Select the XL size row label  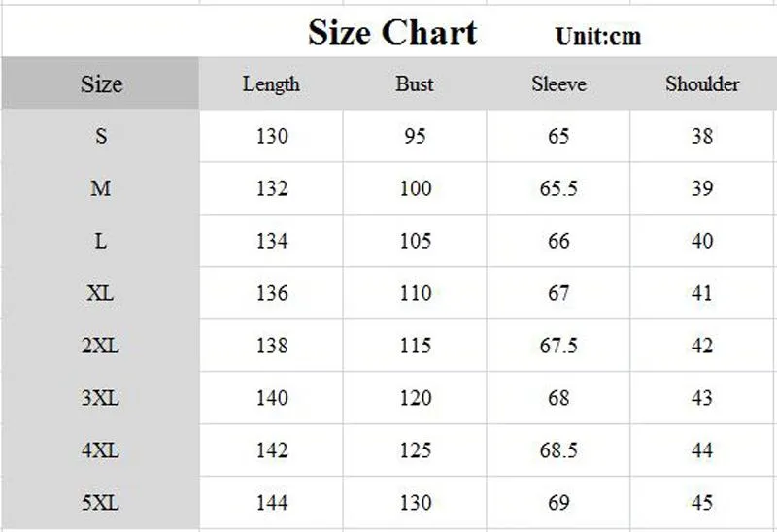click(x=101, y=293)
